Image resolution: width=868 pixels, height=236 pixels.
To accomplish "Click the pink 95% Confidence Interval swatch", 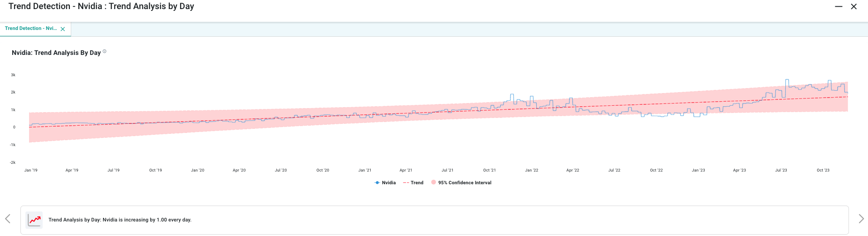I will 434,182.
